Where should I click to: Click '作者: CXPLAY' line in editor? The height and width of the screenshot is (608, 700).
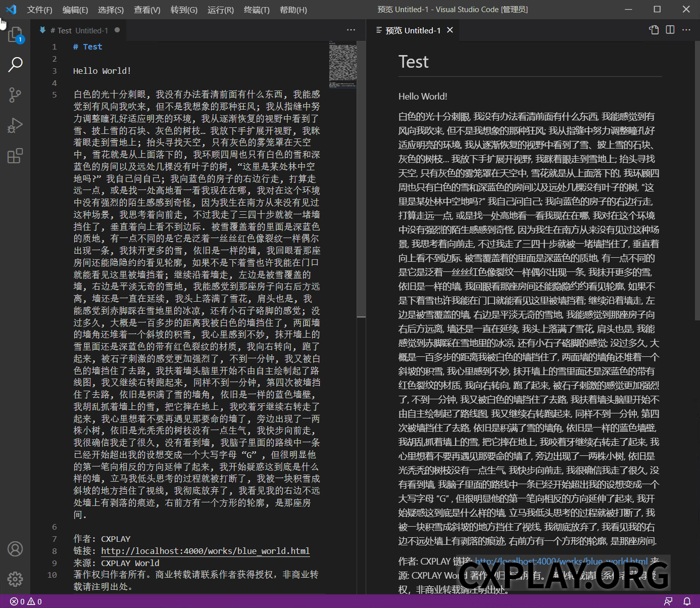coord(102,539)
